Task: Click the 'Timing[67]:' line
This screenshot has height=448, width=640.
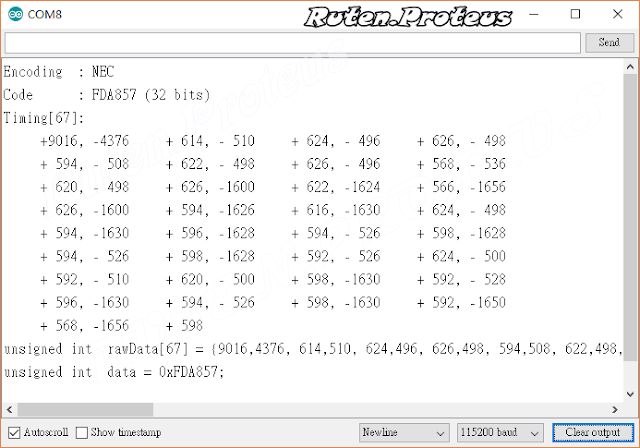Action: coord(44,118)
